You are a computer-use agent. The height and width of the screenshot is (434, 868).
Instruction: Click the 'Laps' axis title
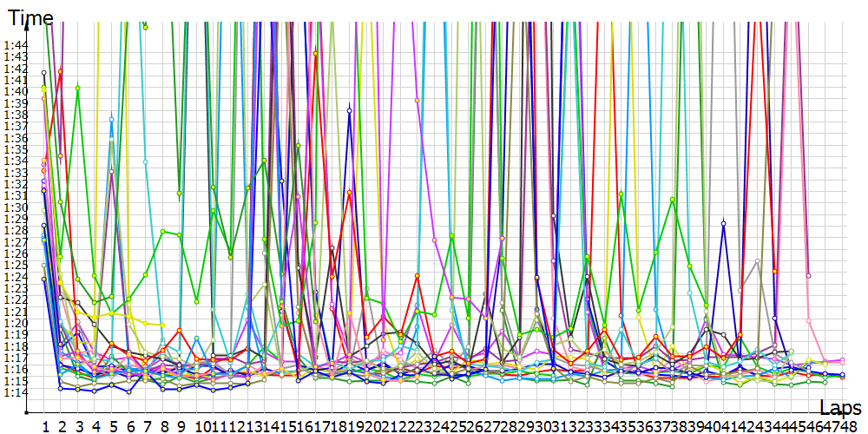coord(840,407)
